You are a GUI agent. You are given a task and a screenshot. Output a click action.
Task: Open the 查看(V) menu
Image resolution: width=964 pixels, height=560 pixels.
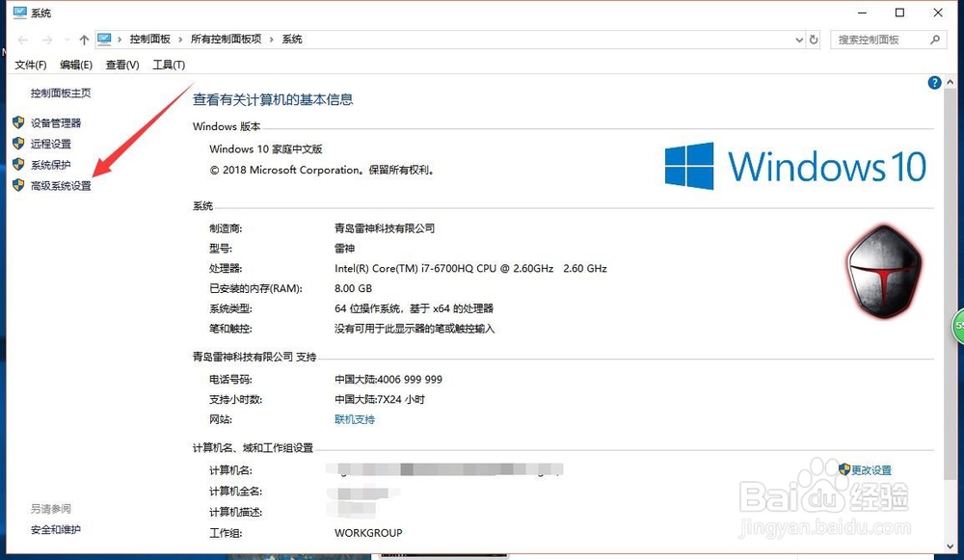point(122,65)
